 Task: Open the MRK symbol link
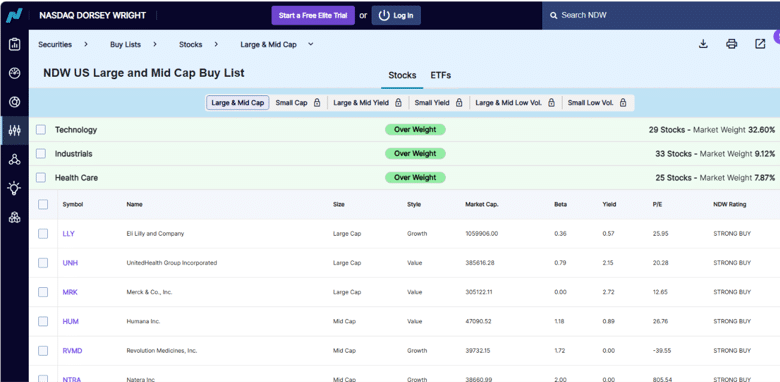click(x=70, y=292)
